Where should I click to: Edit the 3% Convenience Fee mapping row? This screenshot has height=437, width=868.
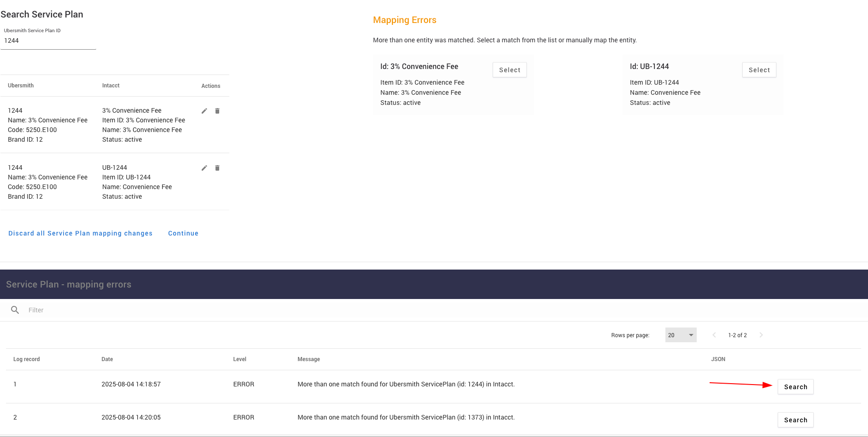[x=204, y=111]
